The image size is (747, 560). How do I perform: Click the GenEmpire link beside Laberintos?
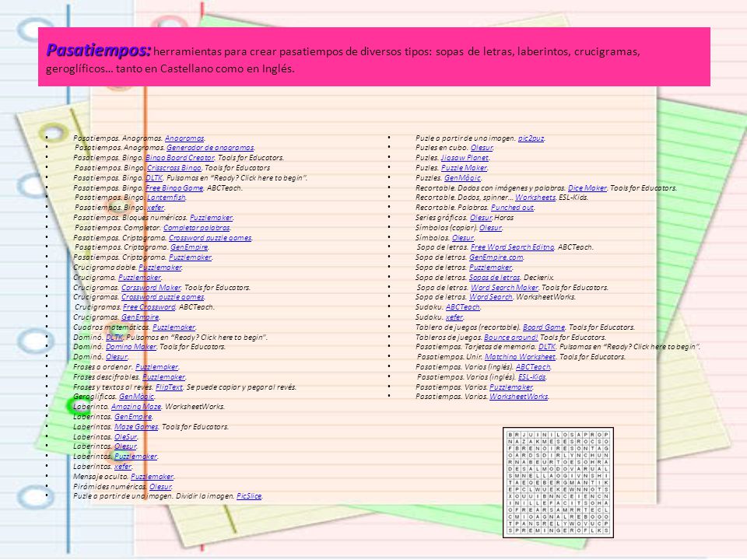pyautogui.click(x=133, y=416)
